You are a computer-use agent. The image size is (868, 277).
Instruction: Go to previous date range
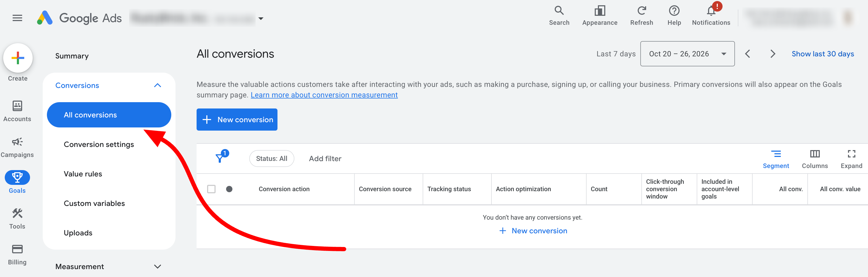point(747,54)
